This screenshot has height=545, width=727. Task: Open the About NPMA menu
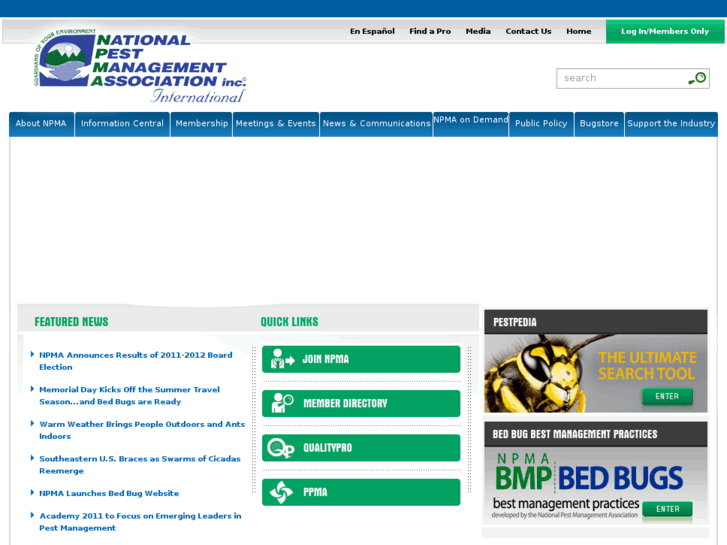[x=41, y=124]
